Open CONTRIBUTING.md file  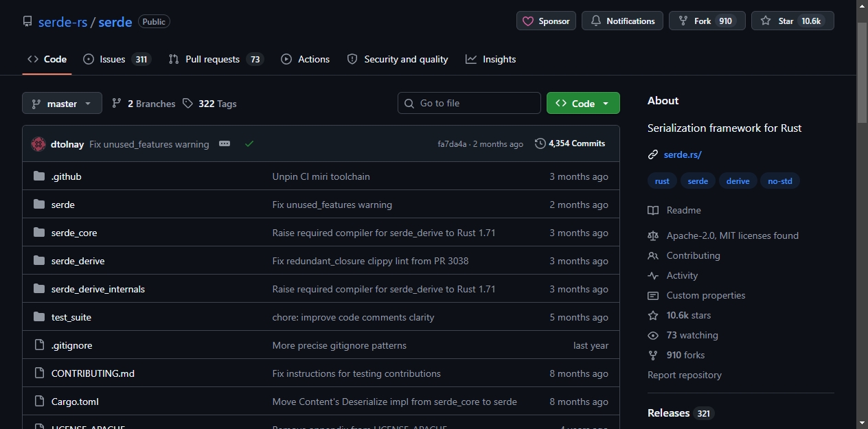[x=93, y=373]
